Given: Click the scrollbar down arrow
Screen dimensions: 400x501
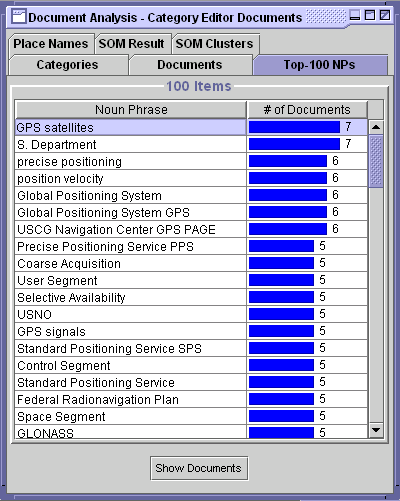Looking at the screenshot, I should click(376, 430).
